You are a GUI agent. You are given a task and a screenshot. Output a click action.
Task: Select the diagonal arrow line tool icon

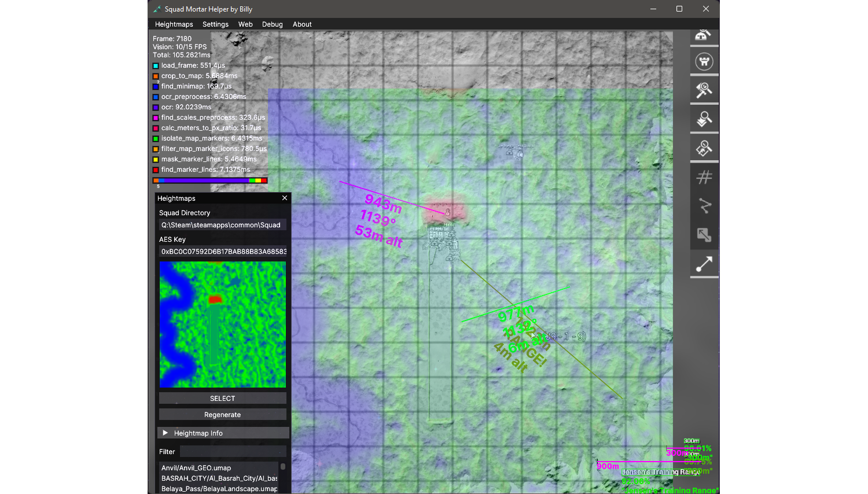tap(704, 264)
